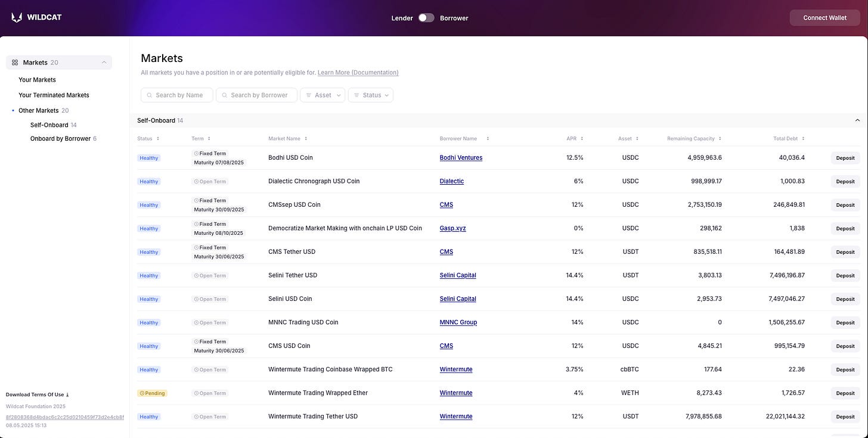Image resolution: width=868 pixels, height=438 pixels.
Task: Select Self-Onboard in sidebar
Action: point(49,125)
